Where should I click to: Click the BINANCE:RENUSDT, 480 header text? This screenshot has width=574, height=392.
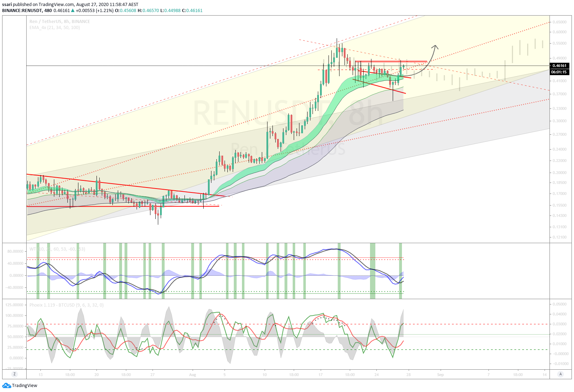point(27,11)
